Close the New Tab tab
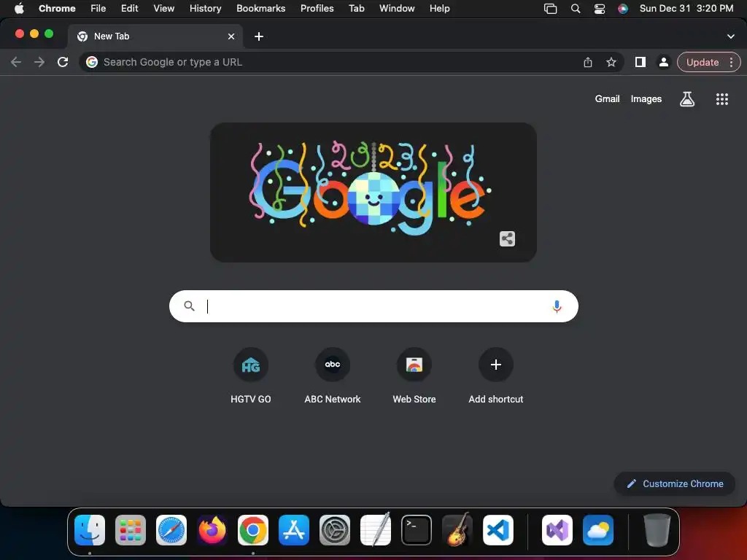The image size is (747, 560). tap(231, 36)
